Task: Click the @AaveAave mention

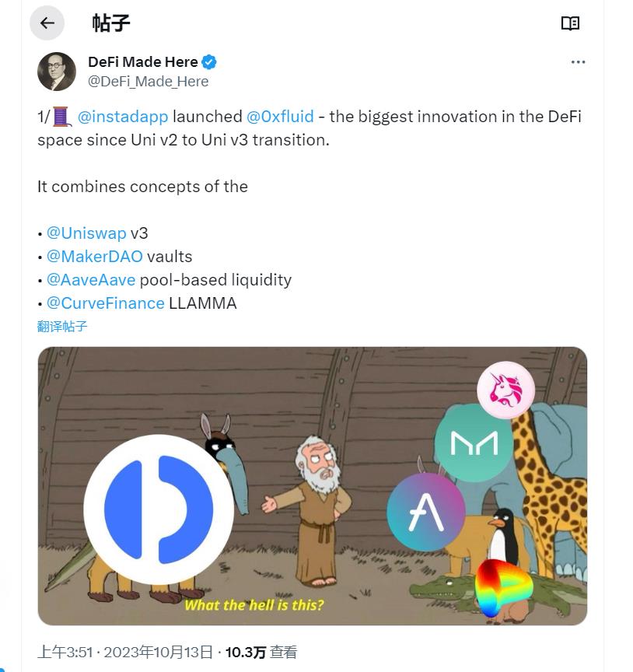Action: 90,280
